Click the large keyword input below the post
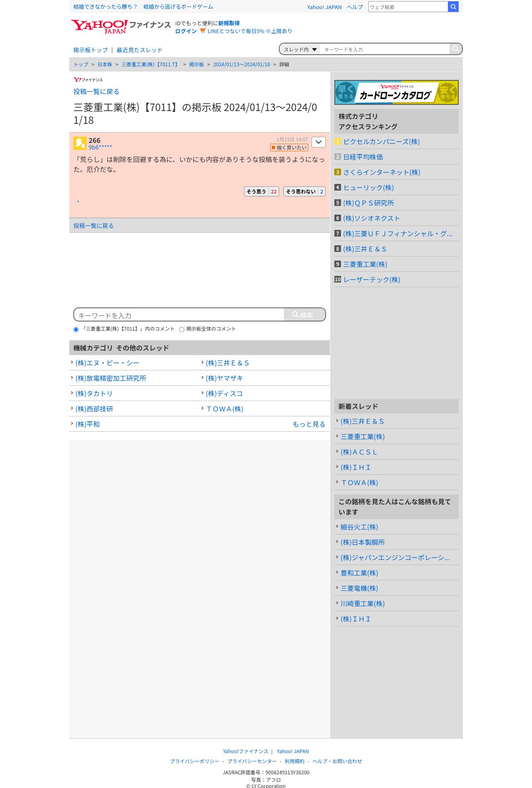532x788 pixels. [x=179, y=315]
